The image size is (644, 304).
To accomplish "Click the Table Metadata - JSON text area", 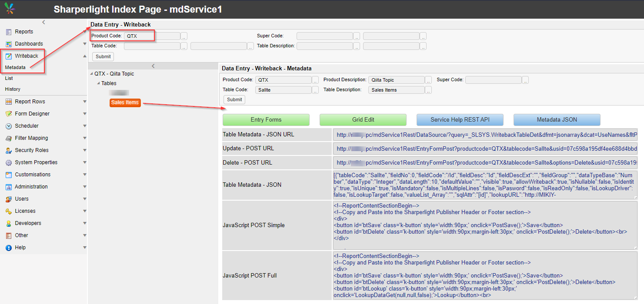I will tap(485, 185).
